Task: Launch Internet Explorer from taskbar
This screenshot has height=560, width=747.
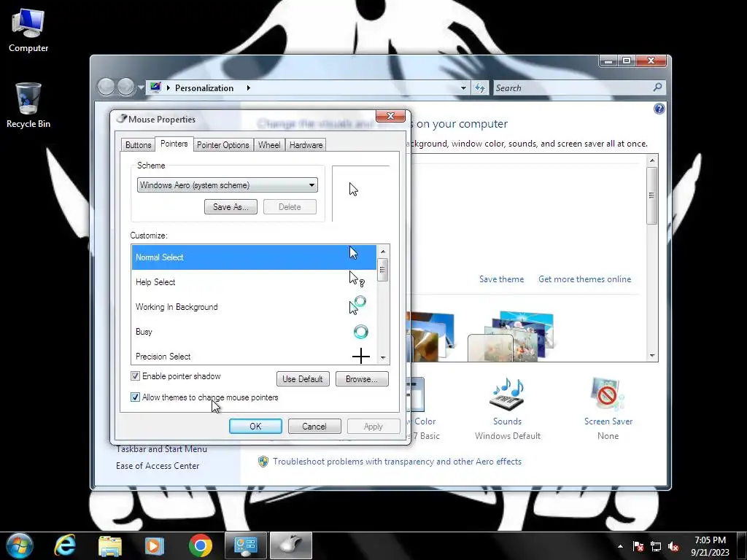Action: 65,545
